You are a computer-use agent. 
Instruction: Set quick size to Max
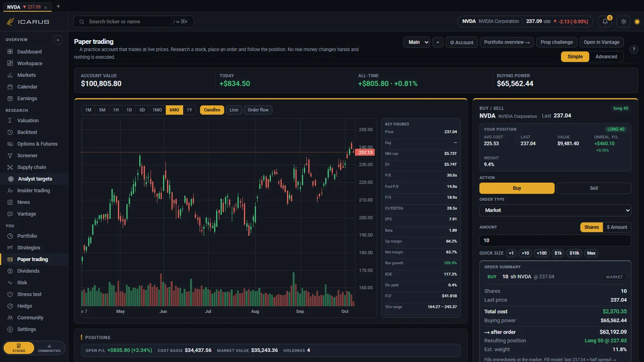pos(591,253)
